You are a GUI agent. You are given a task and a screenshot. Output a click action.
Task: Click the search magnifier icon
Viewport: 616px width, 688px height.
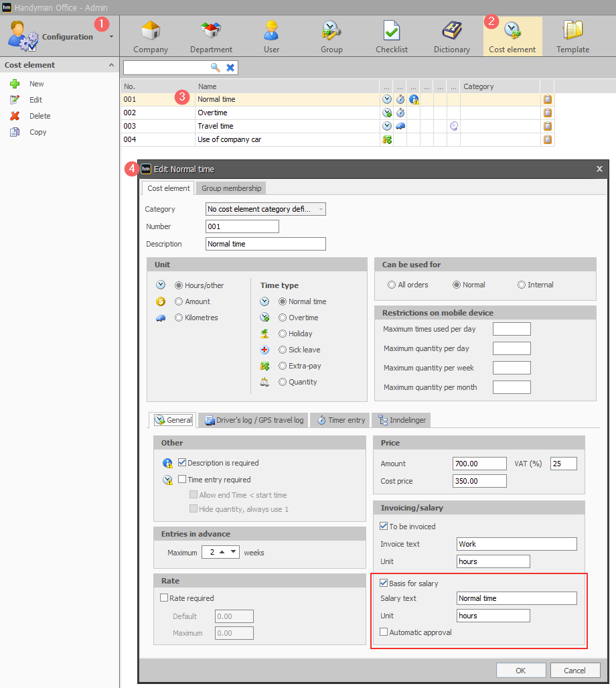(216, 68)
